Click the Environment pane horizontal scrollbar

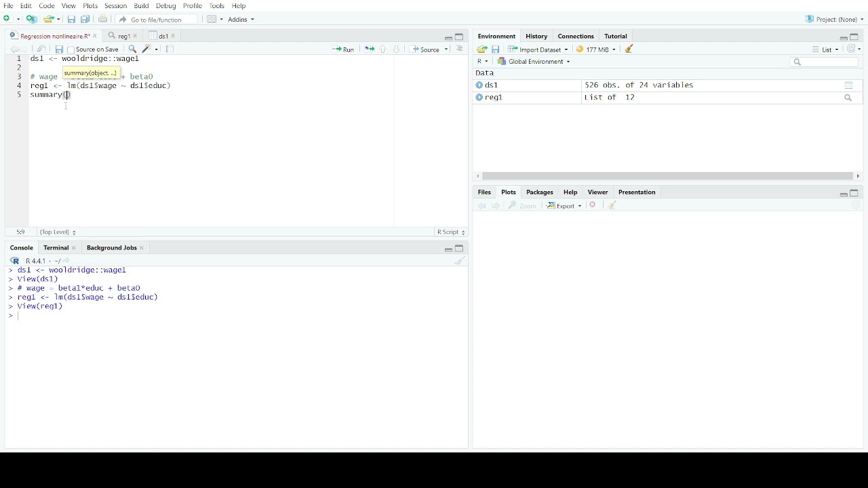[669, 177]
